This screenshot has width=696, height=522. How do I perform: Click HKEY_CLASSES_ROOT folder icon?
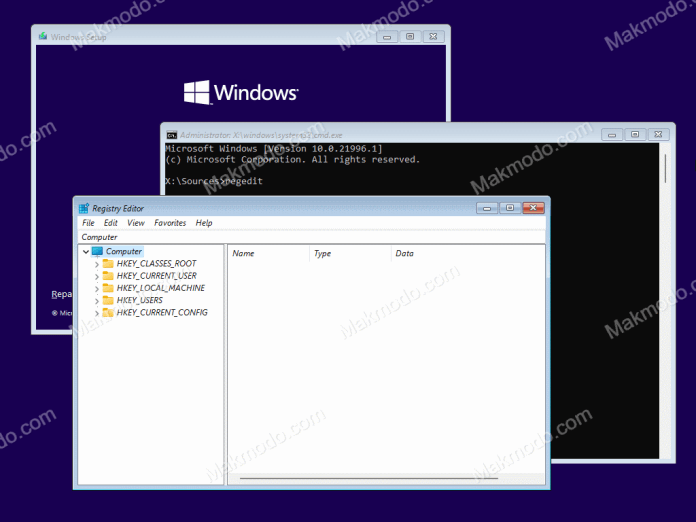tap(108, 264)
